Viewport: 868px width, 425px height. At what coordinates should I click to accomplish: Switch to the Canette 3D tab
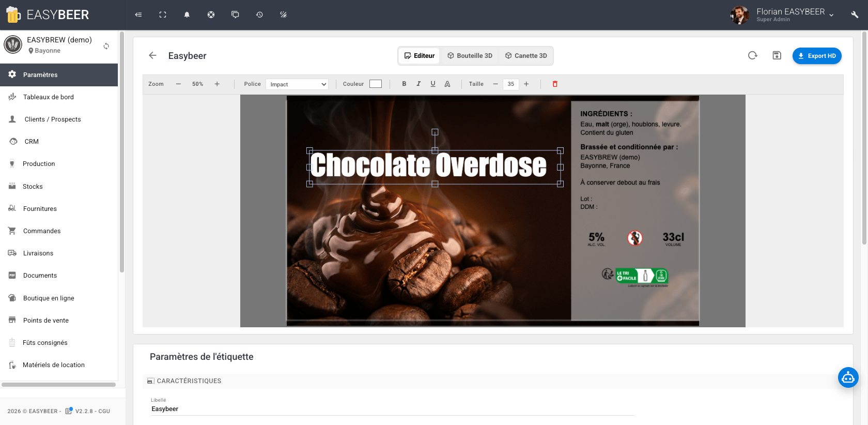pos(526,56)
